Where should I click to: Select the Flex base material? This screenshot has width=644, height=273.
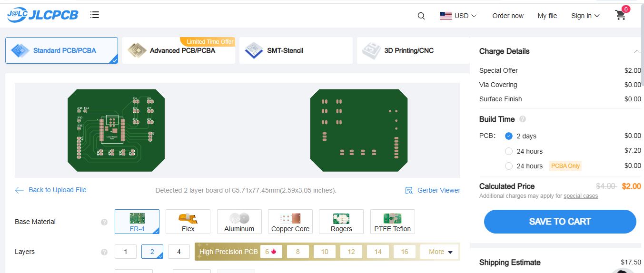(x=188, y=222)
